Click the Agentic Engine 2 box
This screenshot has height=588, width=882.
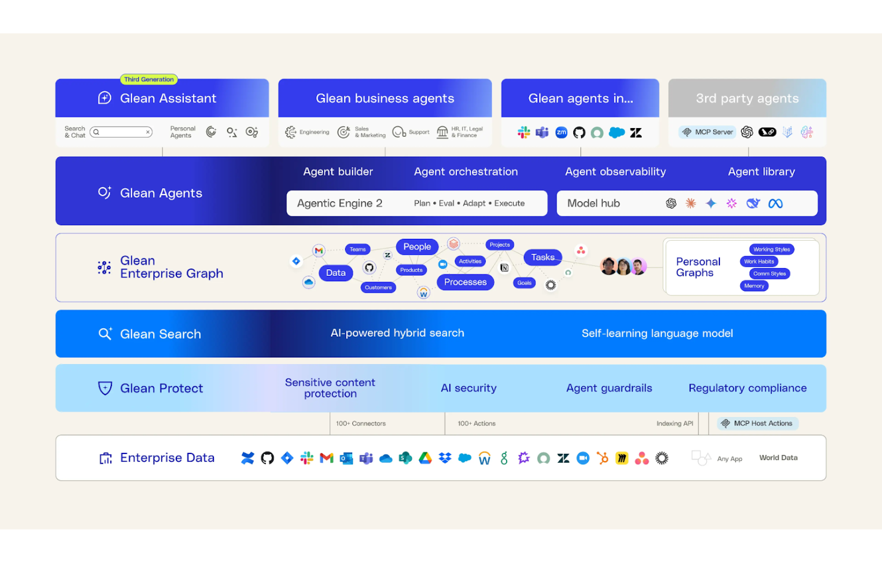coord(417,203)
